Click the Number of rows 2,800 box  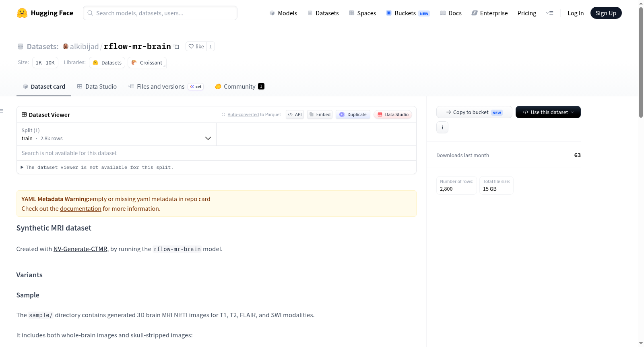456,185
